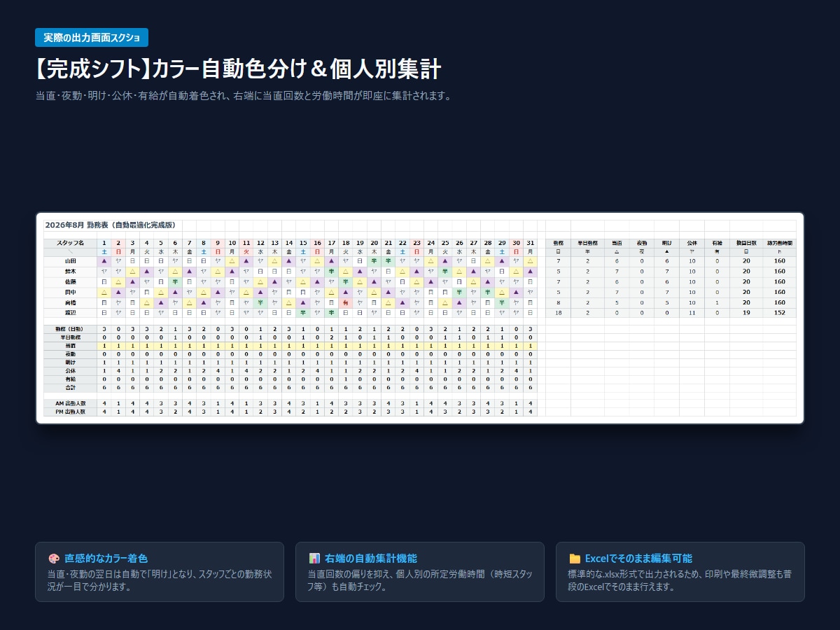Viewport: 840px width, 630px height.
Task: Select the day 31 date header cell
Action: (530, 242)
